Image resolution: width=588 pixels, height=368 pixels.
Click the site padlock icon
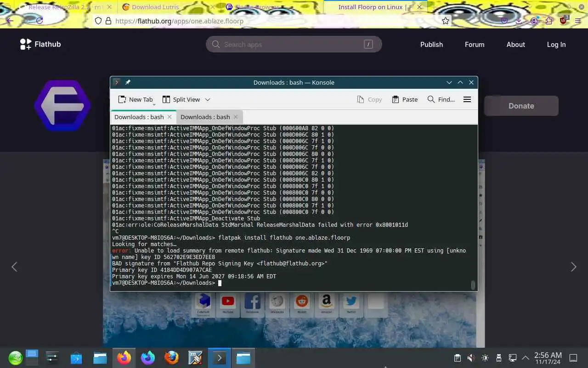tap(108, 21)
